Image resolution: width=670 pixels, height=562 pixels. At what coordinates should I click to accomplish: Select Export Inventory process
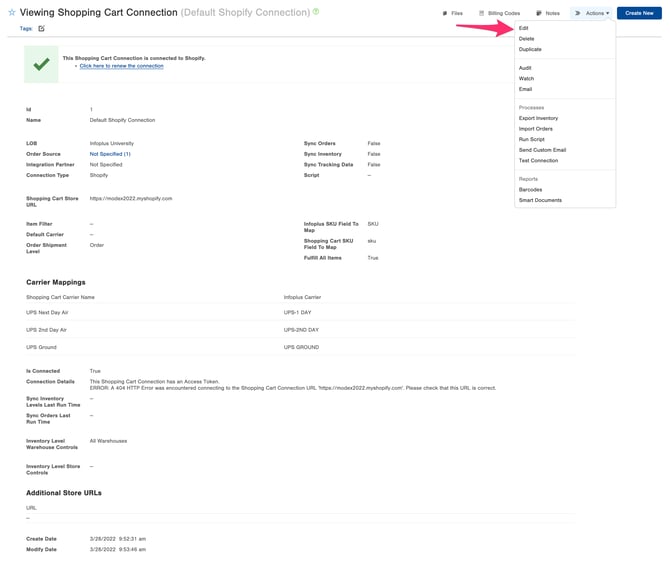(538, 118)
